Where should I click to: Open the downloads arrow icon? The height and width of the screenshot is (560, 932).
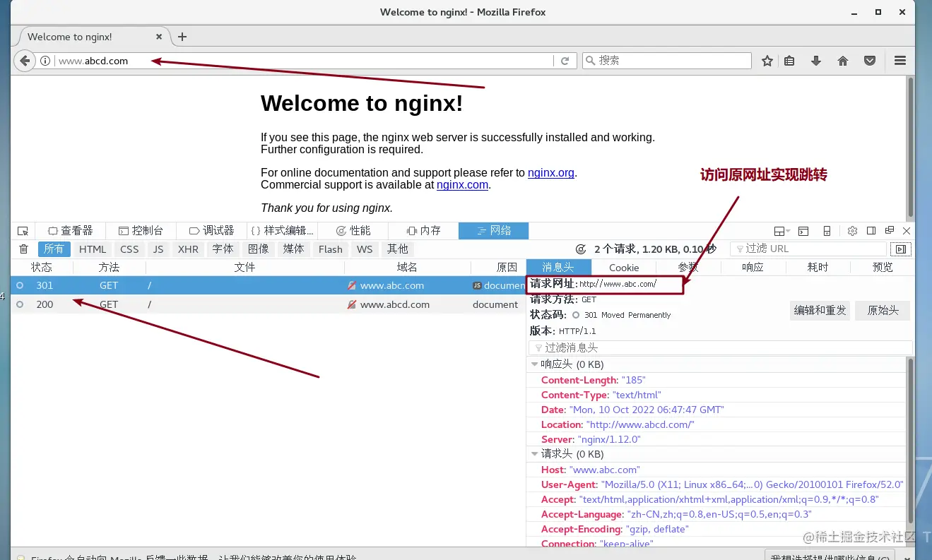pyautogui.click(x=816, y=61)
